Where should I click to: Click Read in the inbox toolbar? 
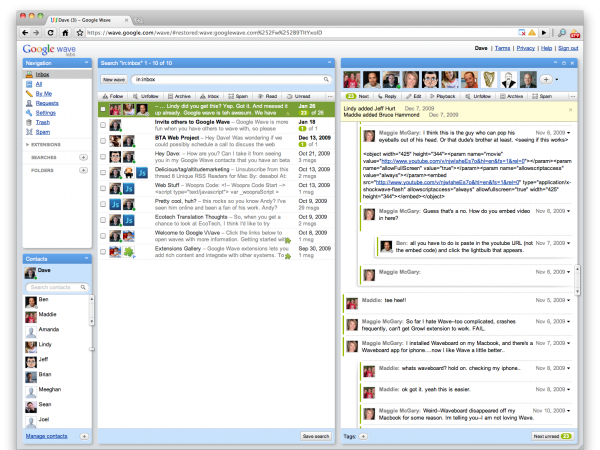pos(267,96)
